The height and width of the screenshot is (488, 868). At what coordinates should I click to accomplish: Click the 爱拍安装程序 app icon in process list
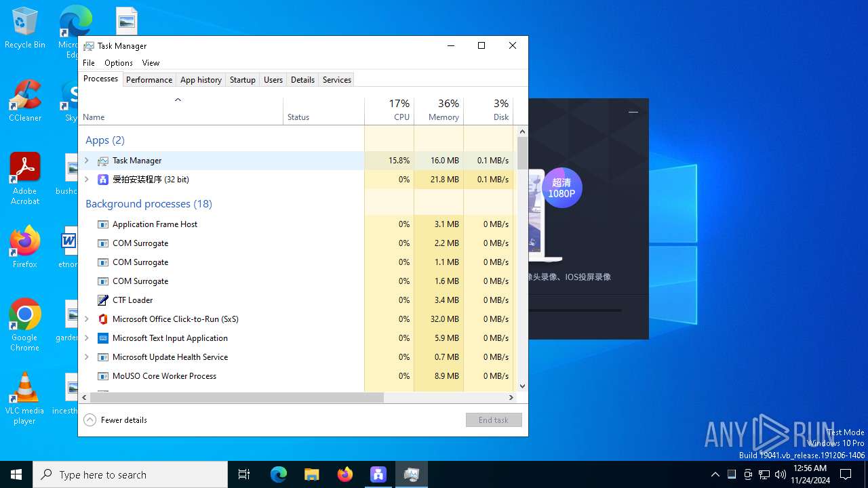[x=103, y=180]
